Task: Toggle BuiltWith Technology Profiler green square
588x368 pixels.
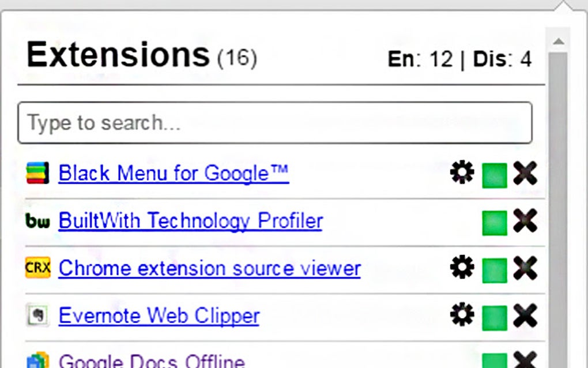Action: (x=495, y=223)
